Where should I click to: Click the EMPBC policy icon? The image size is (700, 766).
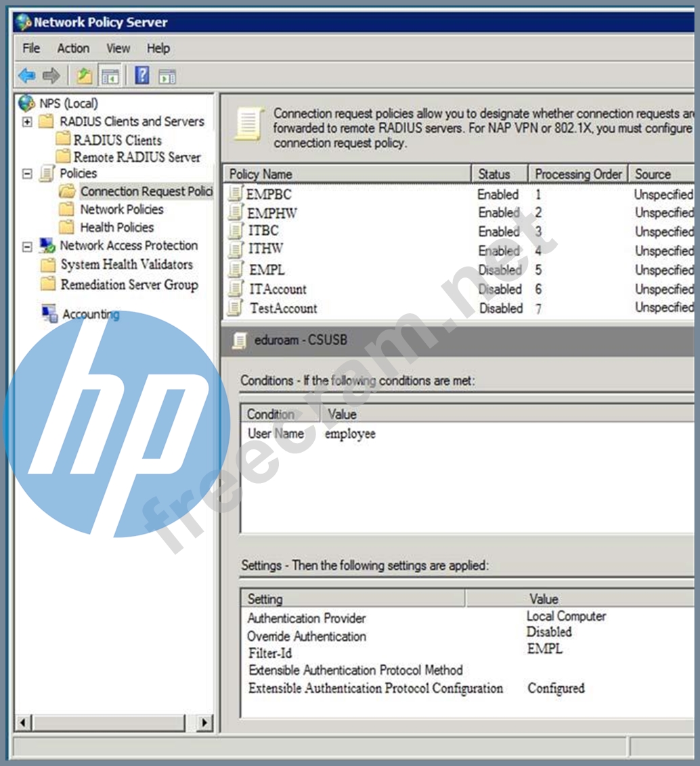tap(235, 194)
